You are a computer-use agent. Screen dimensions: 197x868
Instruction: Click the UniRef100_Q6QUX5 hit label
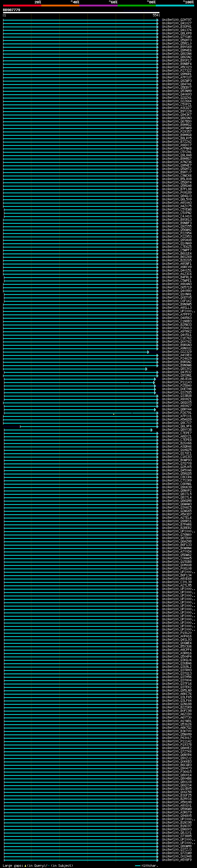click(177, 403)
